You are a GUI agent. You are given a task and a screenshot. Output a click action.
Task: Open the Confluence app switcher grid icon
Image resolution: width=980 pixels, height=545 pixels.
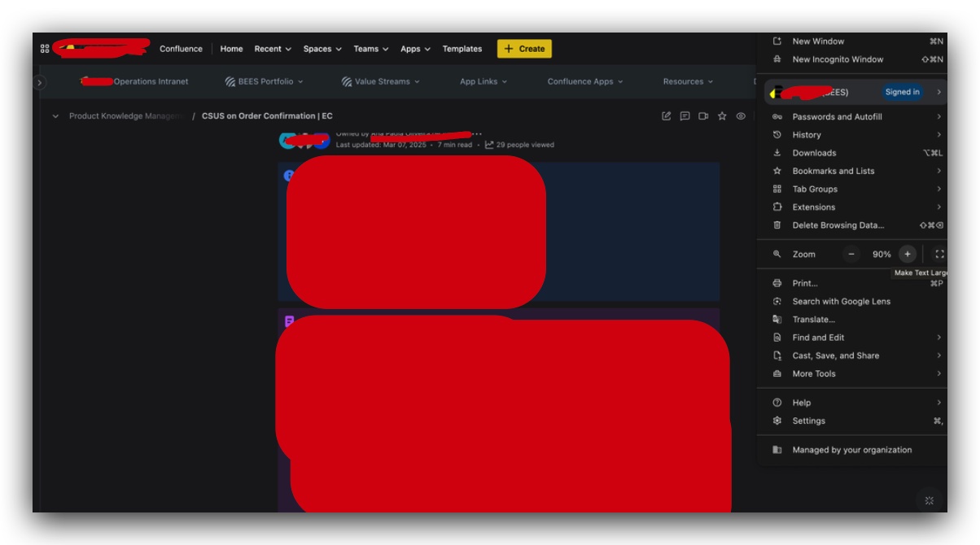pos(45,49)
